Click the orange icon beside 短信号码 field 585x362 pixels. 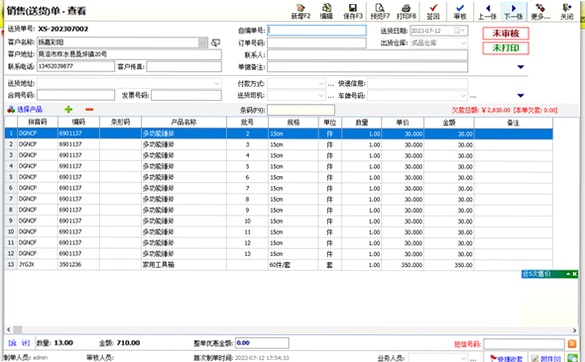click(x=572, y=344)
